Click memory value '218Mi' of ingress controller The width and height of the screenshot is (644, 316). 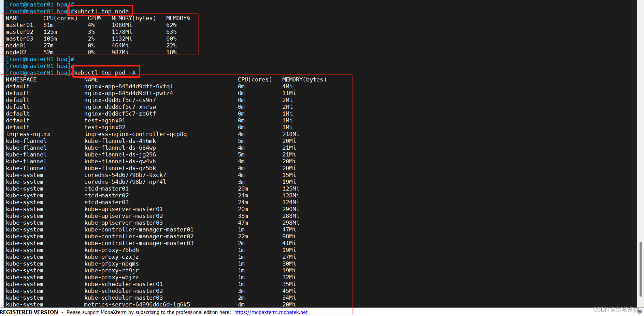pyautogui.click(x=291, y=134)
